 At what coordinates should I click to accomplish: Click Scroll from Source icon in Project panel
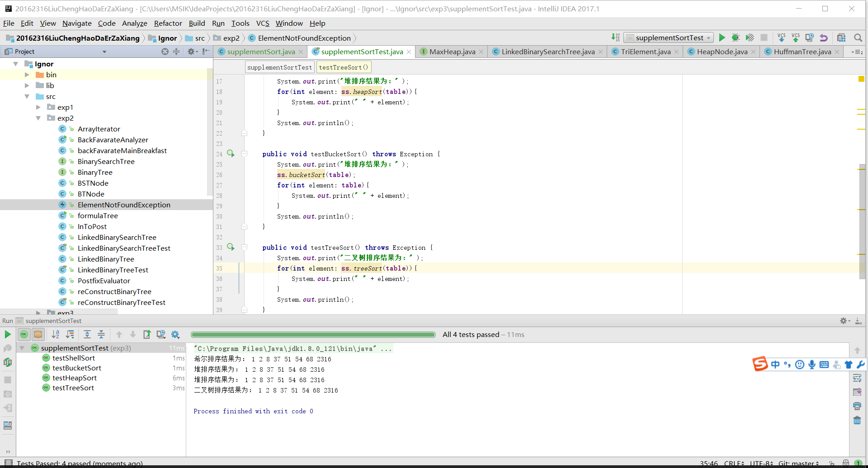coord(165,51)
